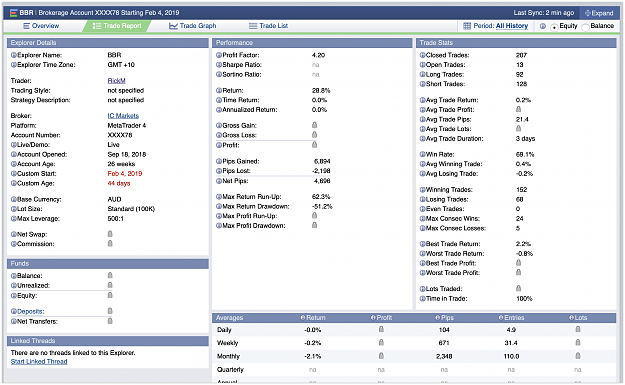This screenshot has height=385, width=625.
Task: Click the lock icon next to Commission
Action: (x=110, y=244)
